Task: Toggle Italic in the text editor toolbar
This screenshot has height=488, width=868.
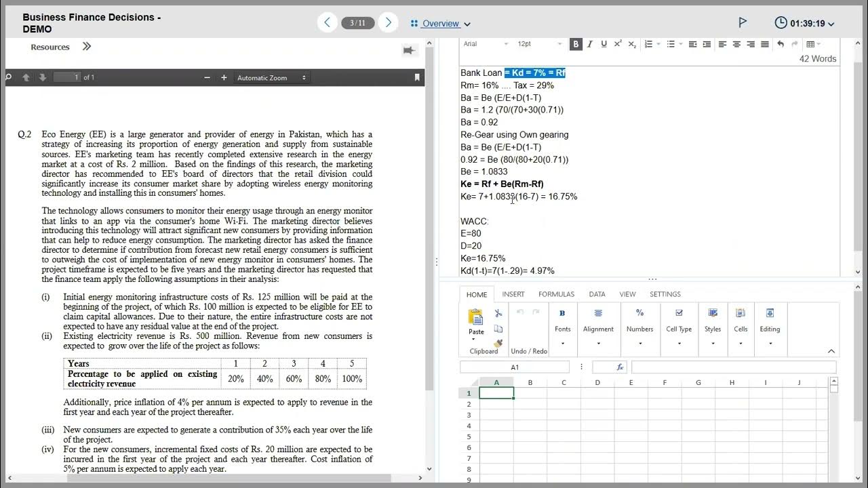Action: point(590,44)
